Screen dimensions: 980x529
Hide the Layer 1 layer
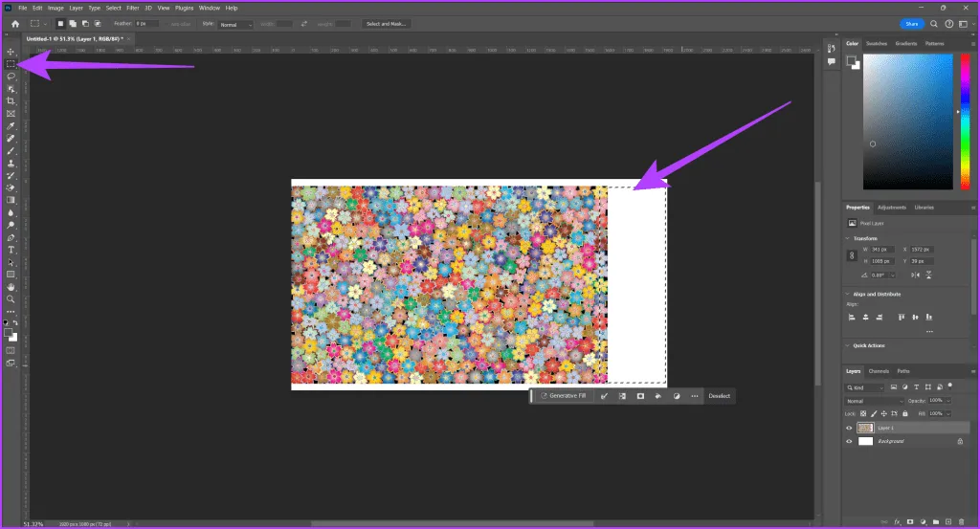[x=849, y=429]
